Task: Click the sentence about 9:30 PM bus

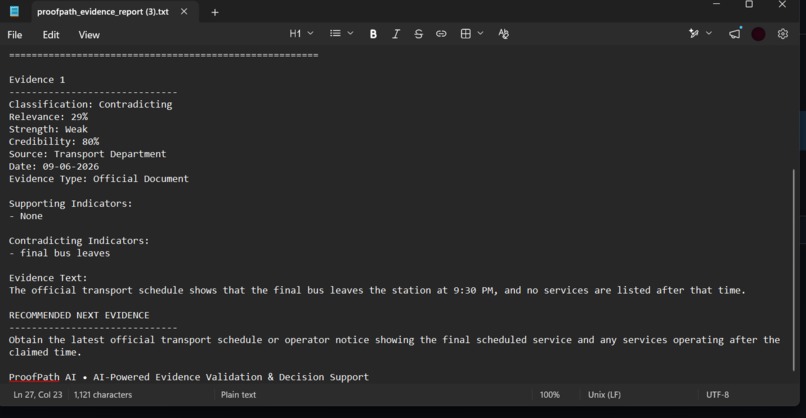Action: [x=377, y=290]
